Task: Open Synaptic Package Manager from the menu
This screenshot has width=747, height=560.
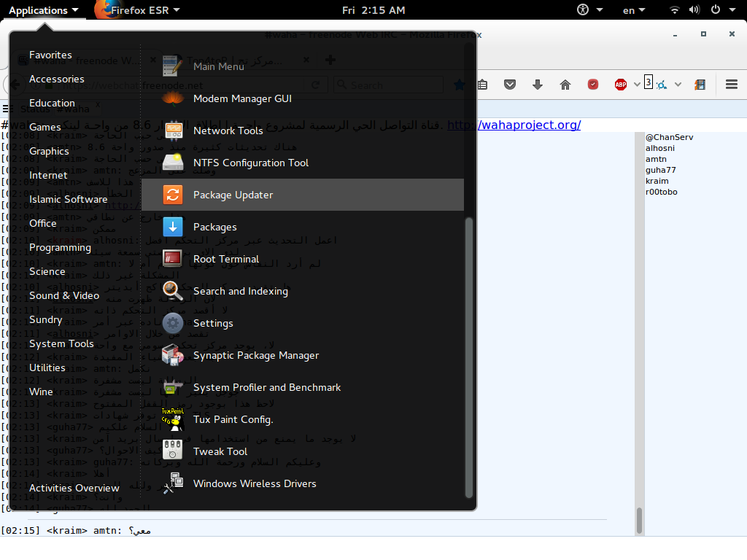Action: click(x=255, y=355)
